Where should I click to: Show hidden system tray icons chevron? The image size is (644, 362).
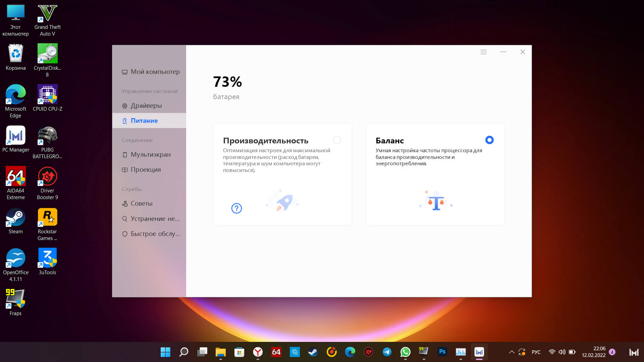512,352
